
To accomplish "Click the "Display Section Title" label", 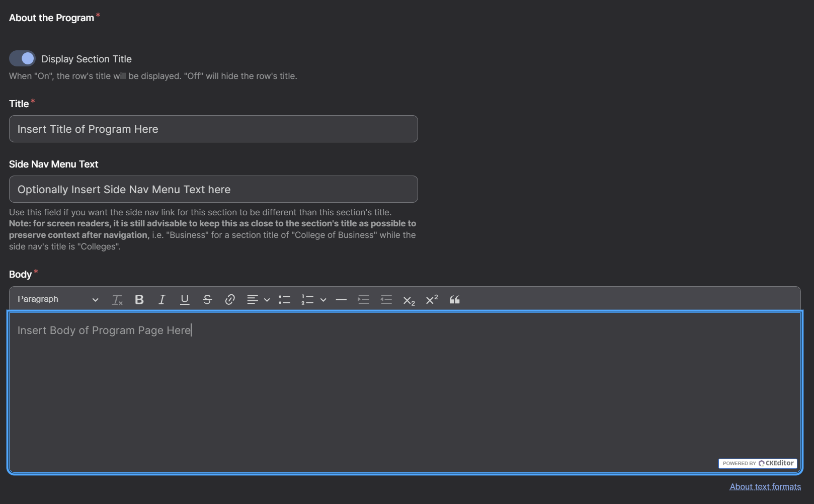I will click(x=87, y=59).
